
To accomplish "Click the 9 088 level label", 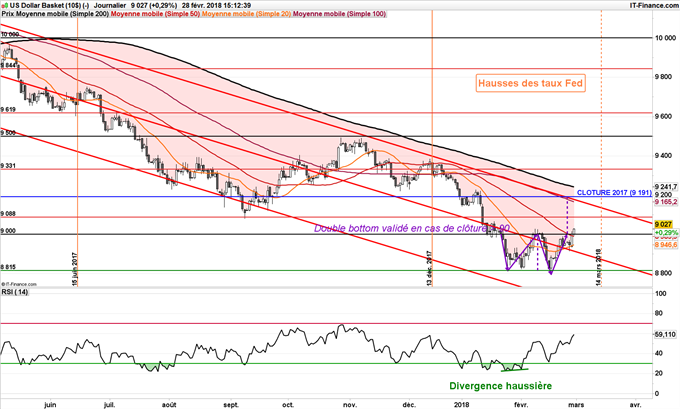I will 8,214.
